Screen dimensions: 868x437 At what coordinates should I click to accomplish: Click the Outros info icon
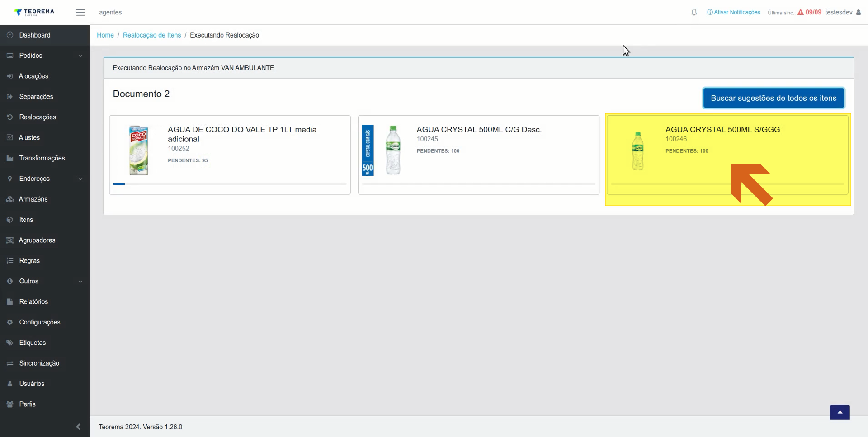(10, 281)
